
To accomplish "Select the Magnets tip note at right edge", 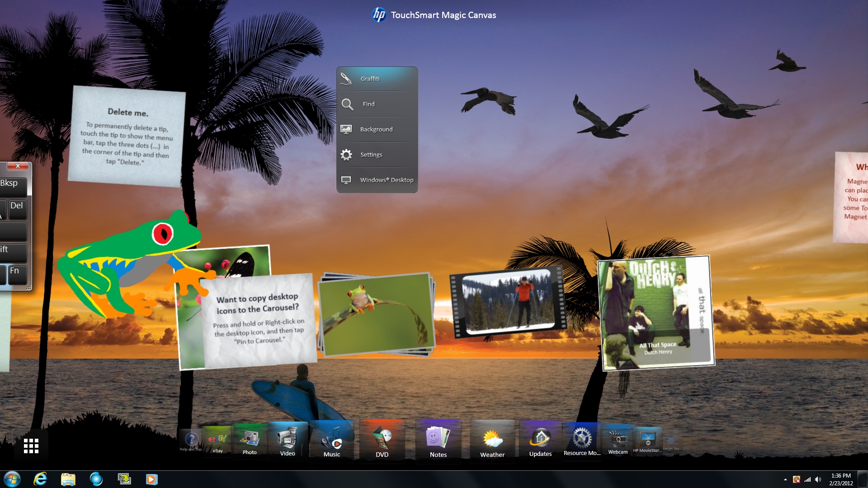I will [851, 197].
